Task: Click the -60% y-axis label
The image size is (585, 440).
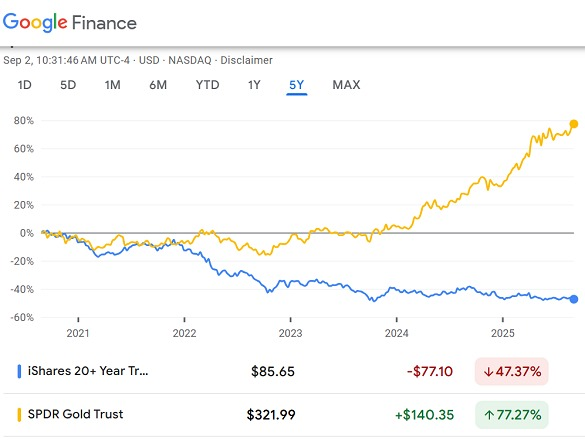Action: [x=22, y=318]
